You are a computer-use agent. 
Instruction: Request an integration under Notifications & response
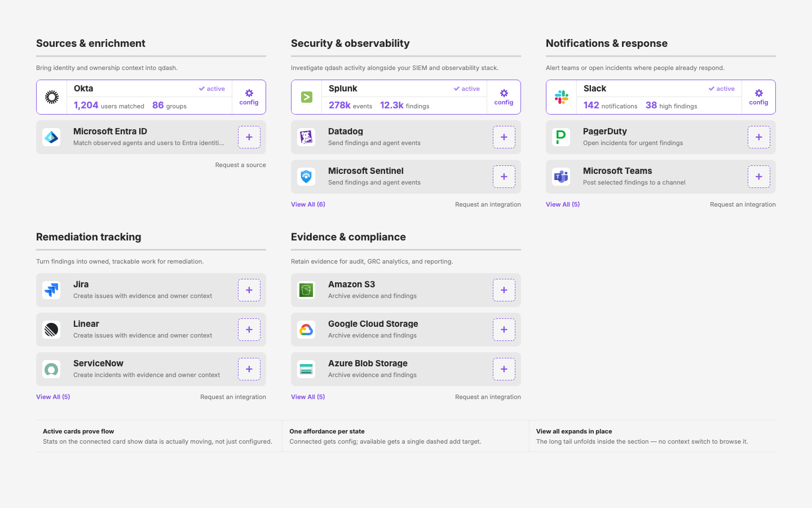click(743, 204)
